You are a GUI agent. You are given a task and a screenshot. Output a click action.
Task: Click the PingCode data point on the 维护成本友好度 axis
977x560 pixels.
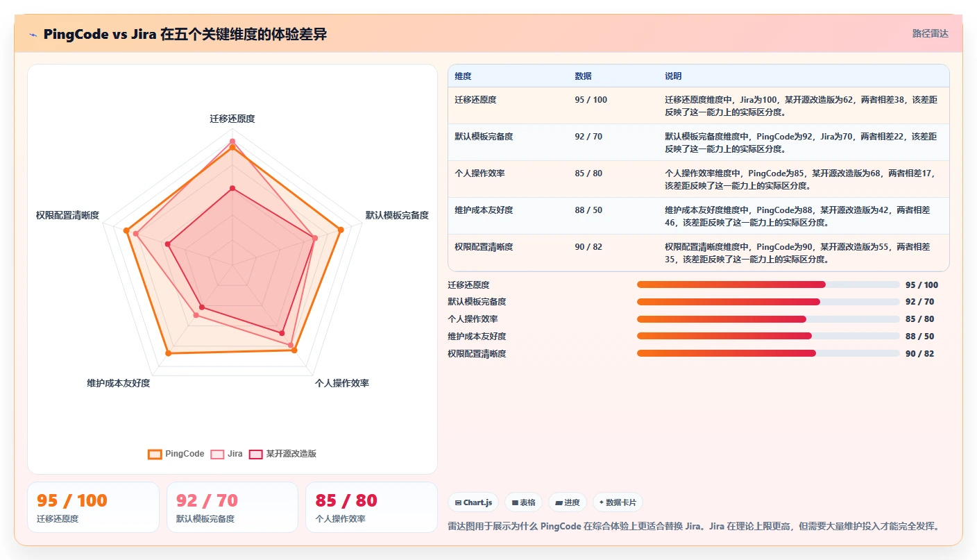[x=168, y=354]
